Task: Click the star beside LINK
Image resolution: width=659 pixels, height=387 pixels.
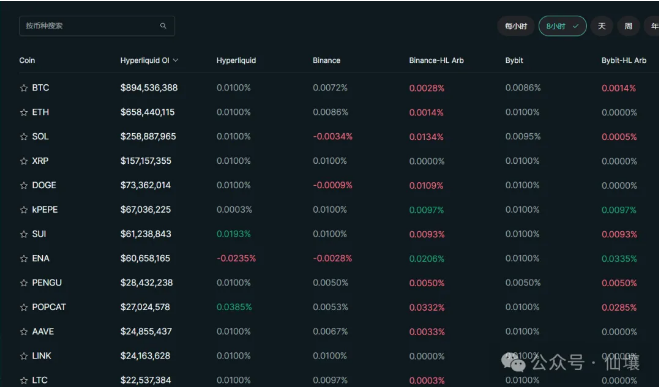Action: point(24,356)
